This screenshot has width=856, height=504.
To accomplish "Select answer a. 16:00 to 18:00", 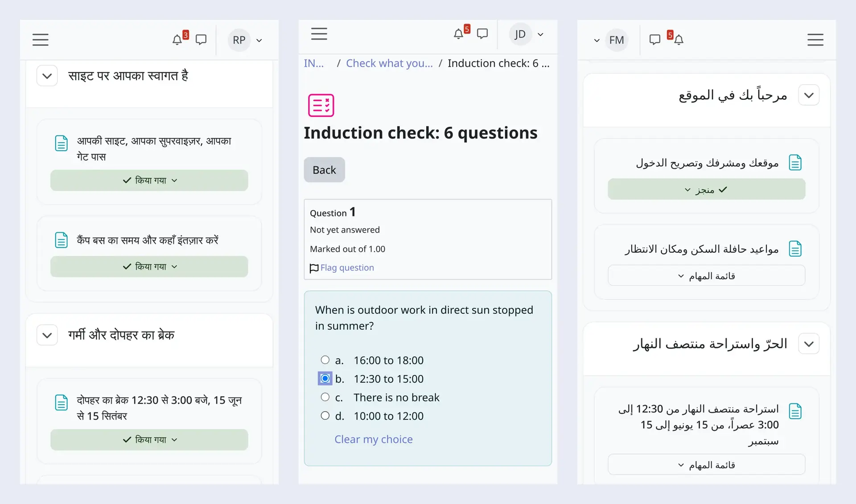I will click(325, 360).
